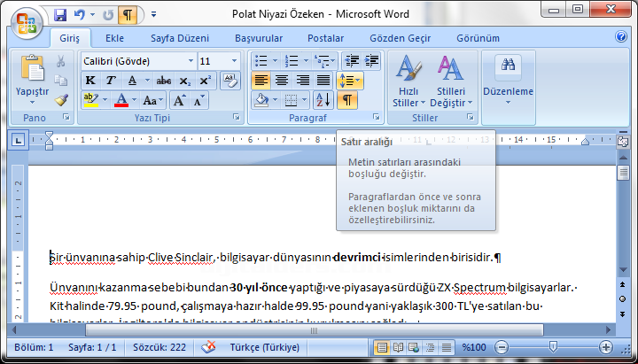Click spell check status icon
This screenshot has width=638, height=364.
click(209, 347)
